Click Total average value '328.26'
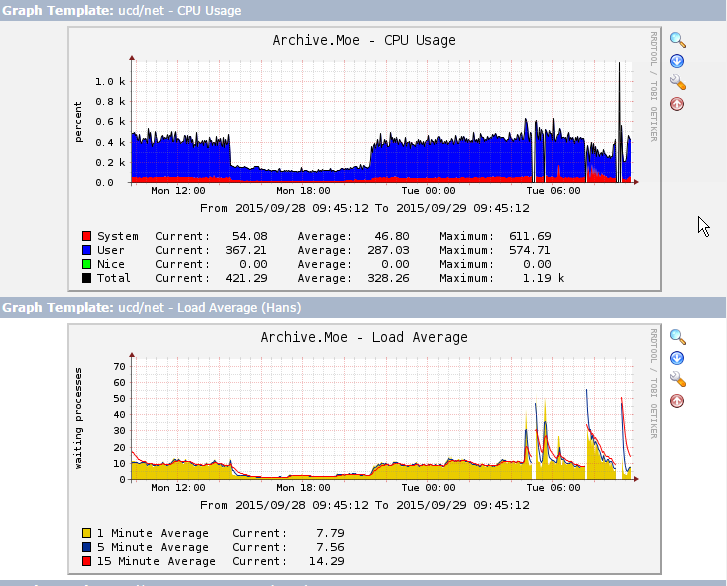727x586 pixels. tap(388, 278)
